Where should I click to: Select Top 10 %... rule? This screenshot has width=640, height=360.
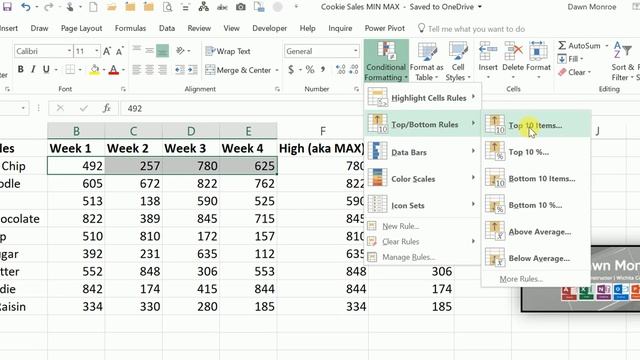[x=536, y=152]
